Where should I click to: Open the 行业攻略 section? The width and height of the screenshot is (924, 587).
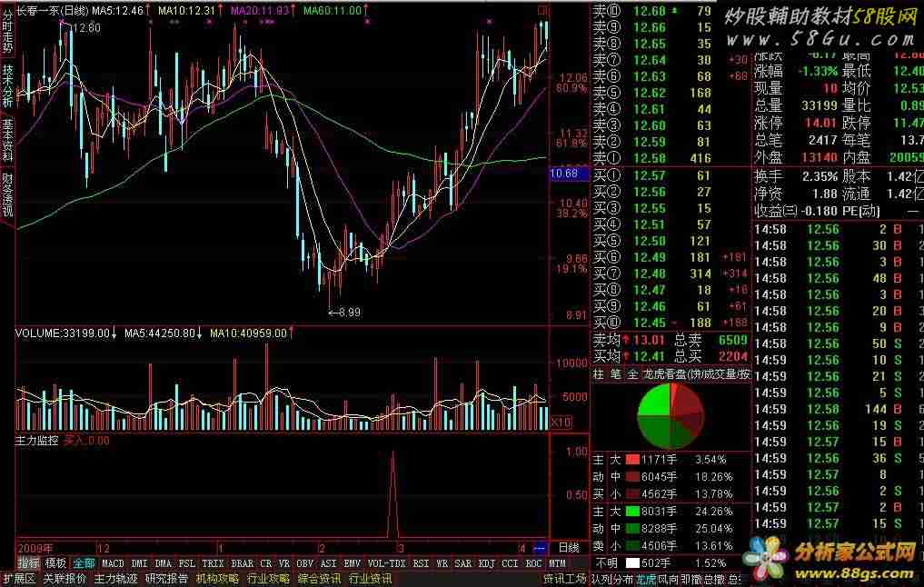[x=268, y=580]
